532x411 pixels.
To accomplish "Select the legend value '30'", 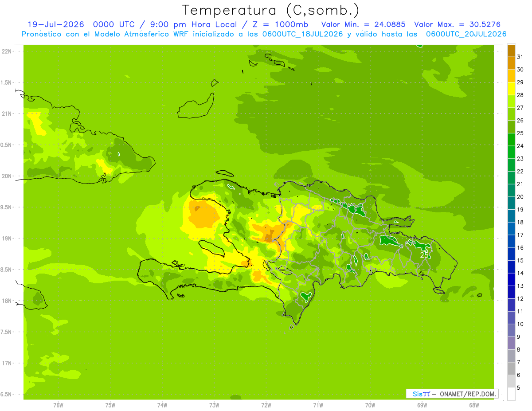I will [520, 70].
